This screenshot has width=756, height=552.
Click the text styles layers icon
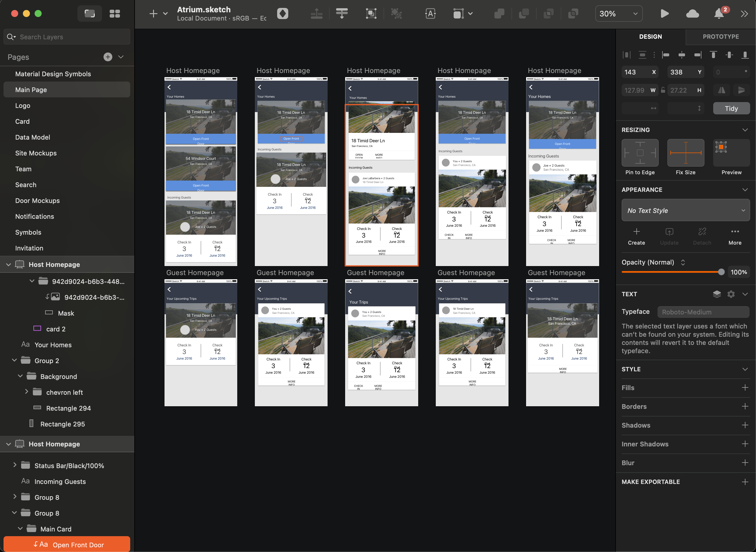(x=717, y=294)
